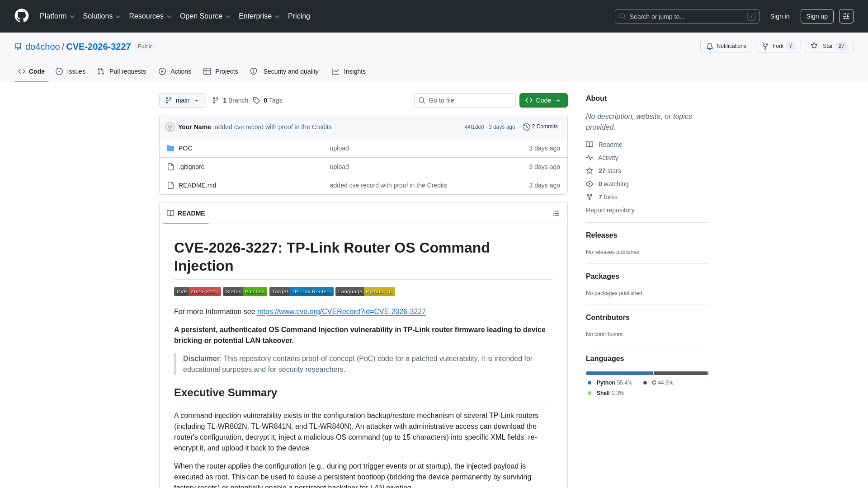Open the do4choo owner profile link
This screenshot has width=868, height=488.
coord(42,47)
